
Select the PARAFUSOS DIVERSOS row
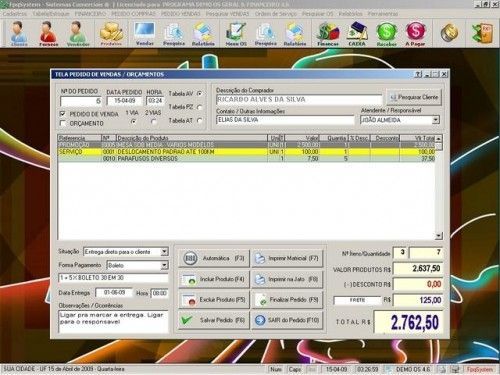click(x=247, y=159)
